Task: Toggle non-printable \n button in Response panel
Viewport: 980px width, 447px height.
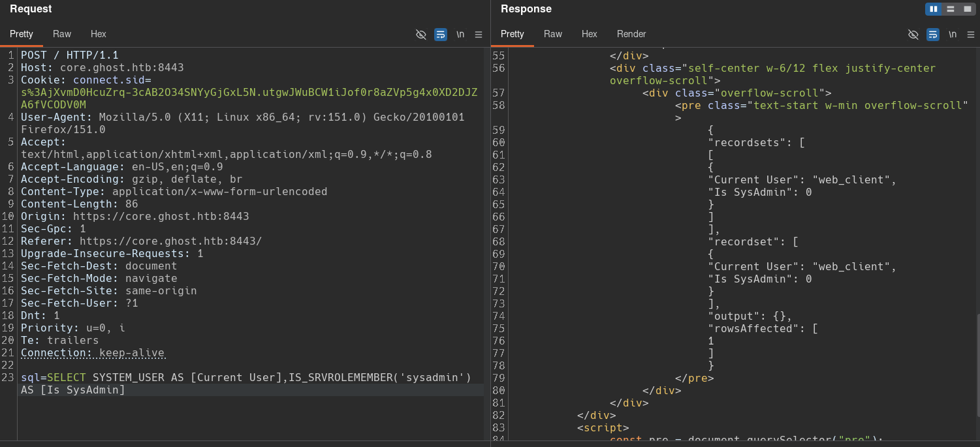Action: click(953, 35)
